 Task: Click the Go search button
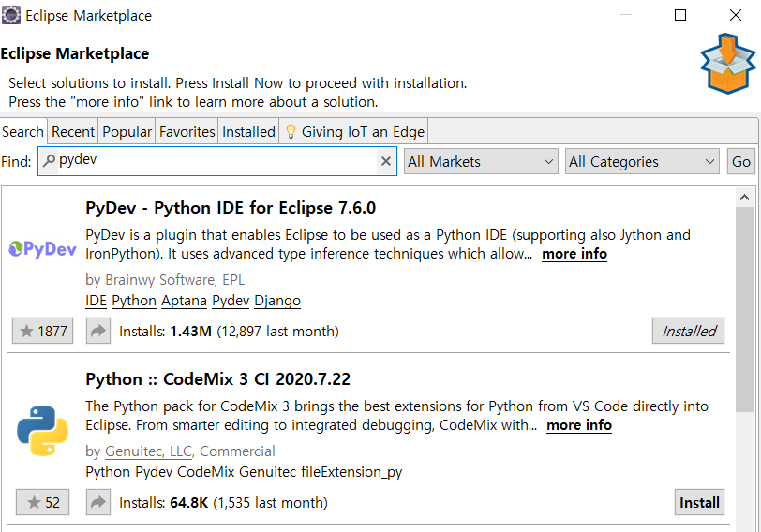click(740, 161)
